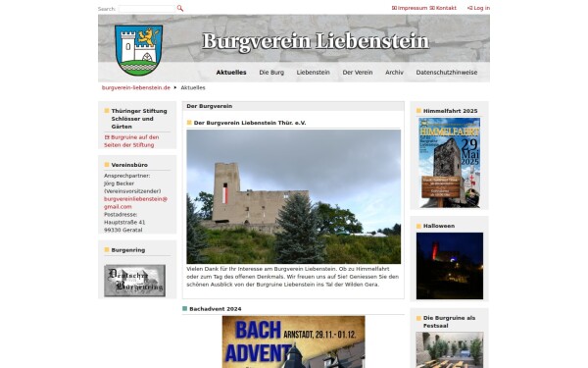
Task: Click the Liebenstein coat of arms logo
Action: click(x=139, y=50)
